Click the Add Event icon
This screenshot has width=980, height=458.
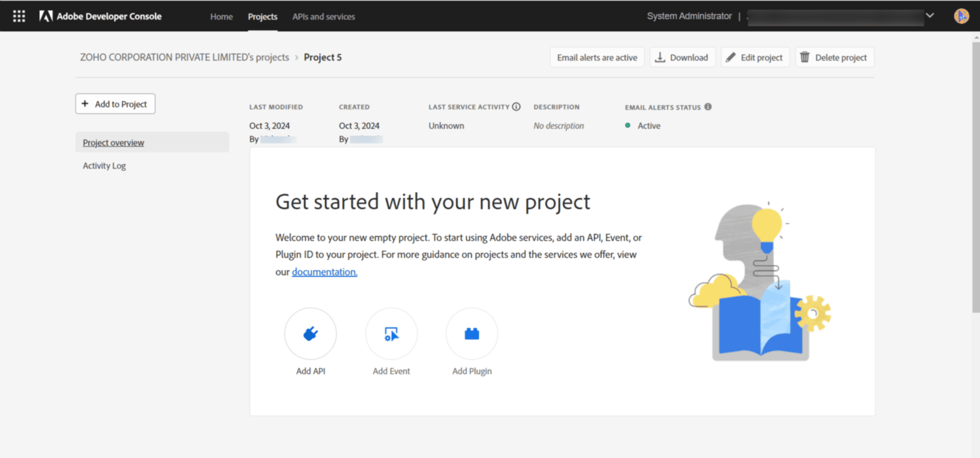point(391,334)
